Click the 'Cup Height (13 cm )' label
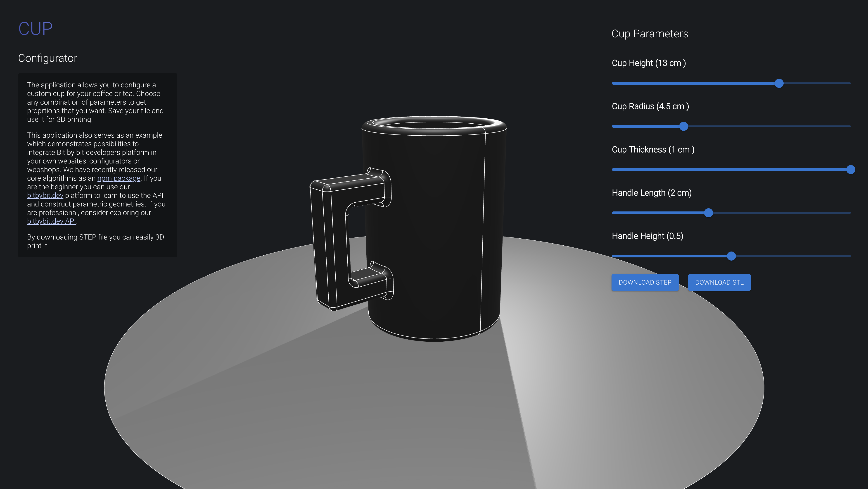Screen dimensions: 868x489 click(649, 63)
